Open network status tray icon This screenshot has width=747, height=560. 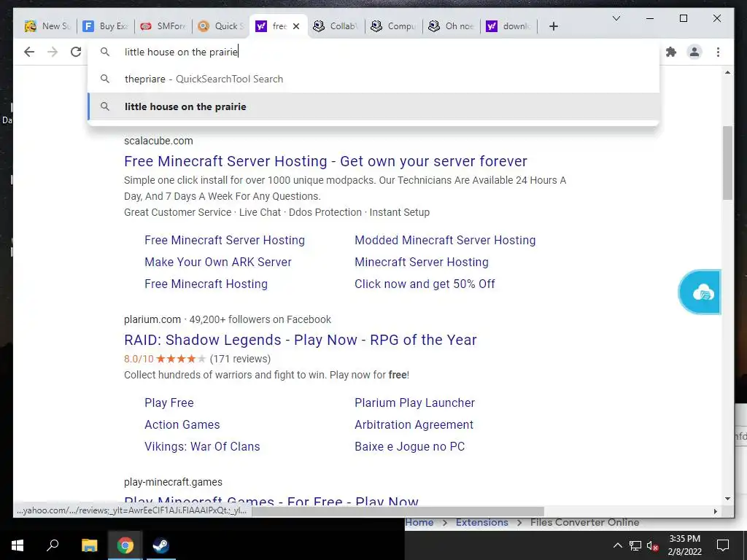(635, 545)
